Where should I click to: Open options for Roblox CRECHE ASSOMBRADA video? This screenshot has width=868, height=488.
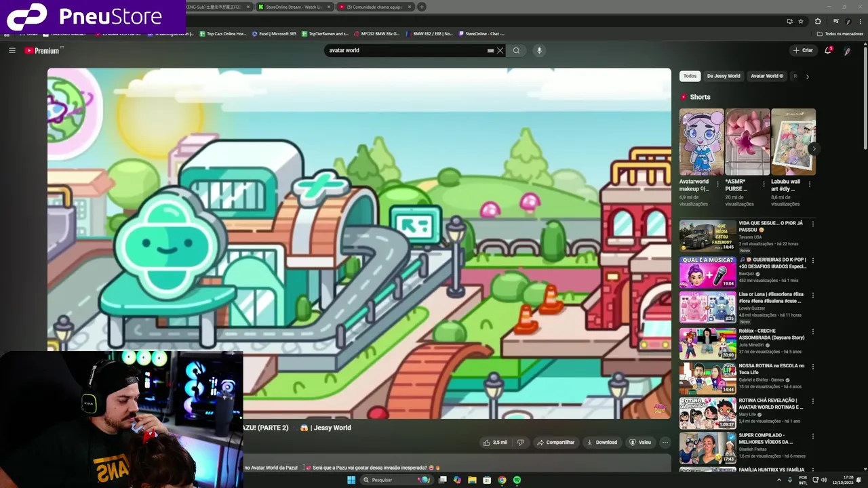click(813, 332)
